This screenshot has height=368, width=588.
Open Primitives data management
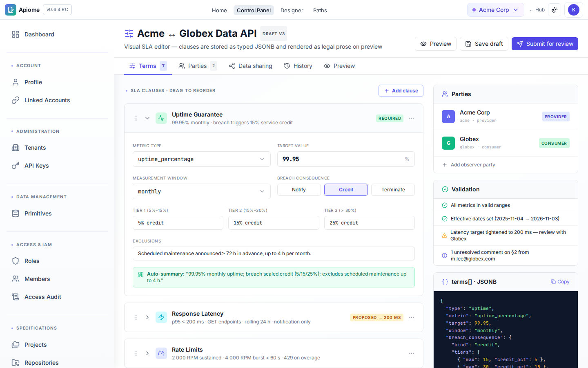[57, 213]
